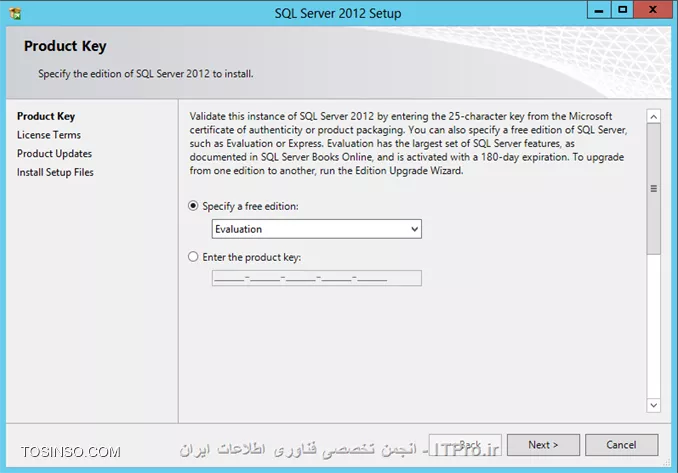Viewport: 678px width, 473px height.
Task: Click the vertical scrollbar thumb
Action: [654, 189]
